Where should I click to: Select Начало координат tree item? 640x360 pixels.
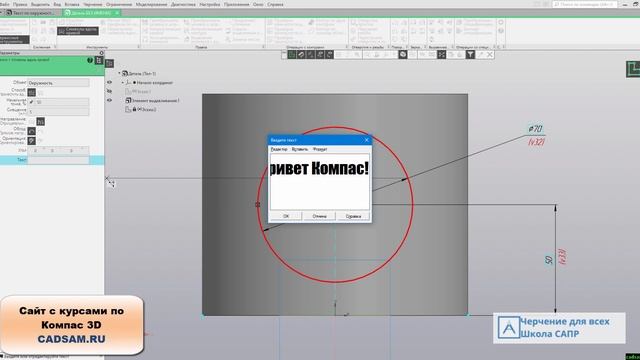coord(155,82)
